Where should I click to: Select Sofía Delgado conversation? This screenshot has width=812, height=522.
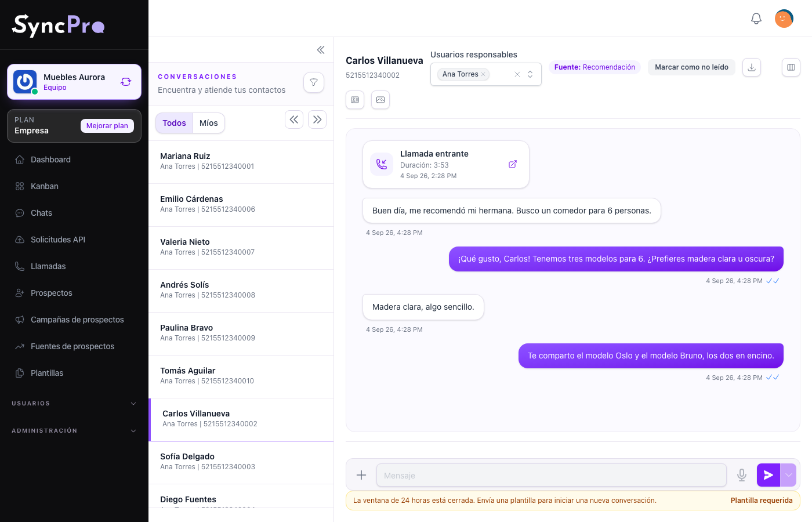click(x=241, y=463)
